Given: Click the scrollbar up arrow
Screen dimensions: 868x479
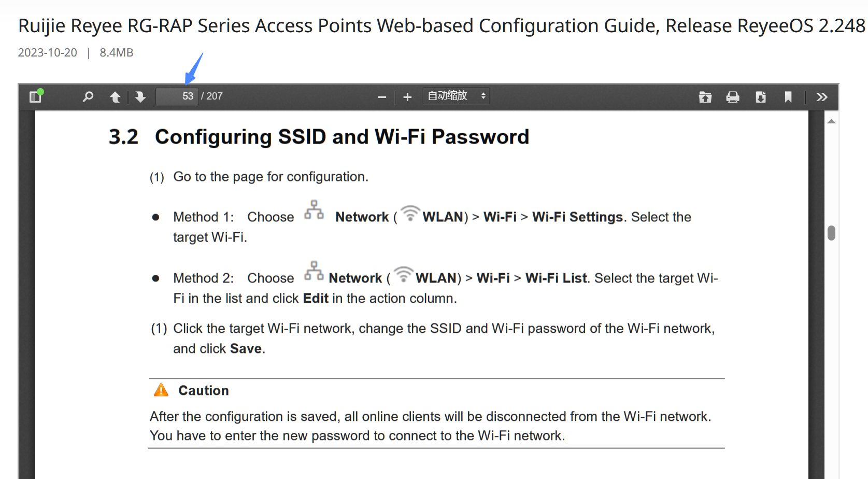Looking at the screenshot, I should [831, 121].
